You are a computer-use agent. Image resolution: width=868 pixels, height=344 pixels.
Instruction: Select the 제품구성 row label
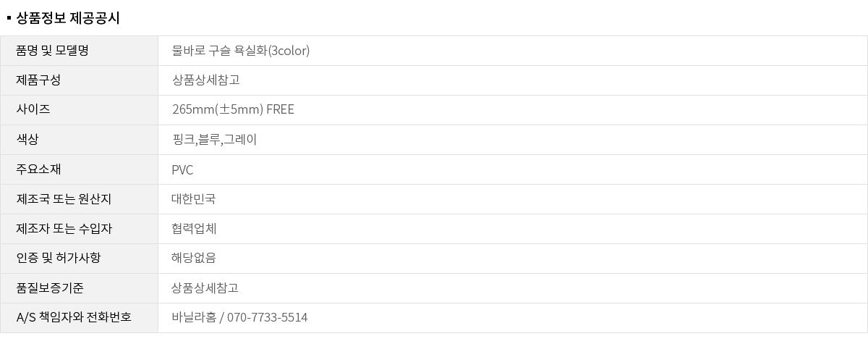(38, 80)
